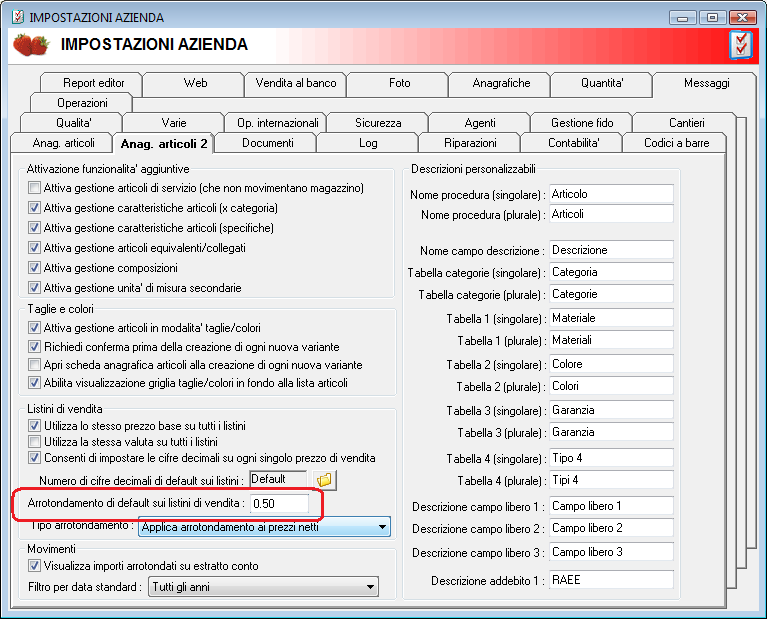Check 'Apri scheda anagrafica articoli' option
767x619 pixels.
click(34, 365)
